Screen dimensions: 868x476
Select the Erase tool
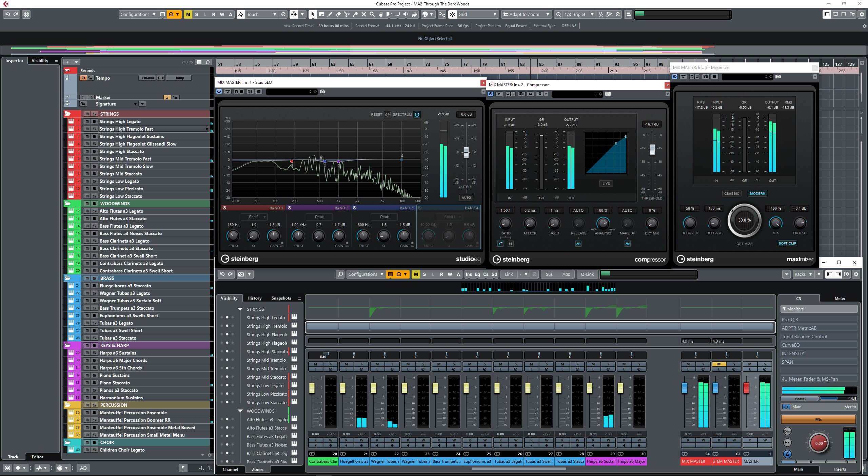coord(338,14)
